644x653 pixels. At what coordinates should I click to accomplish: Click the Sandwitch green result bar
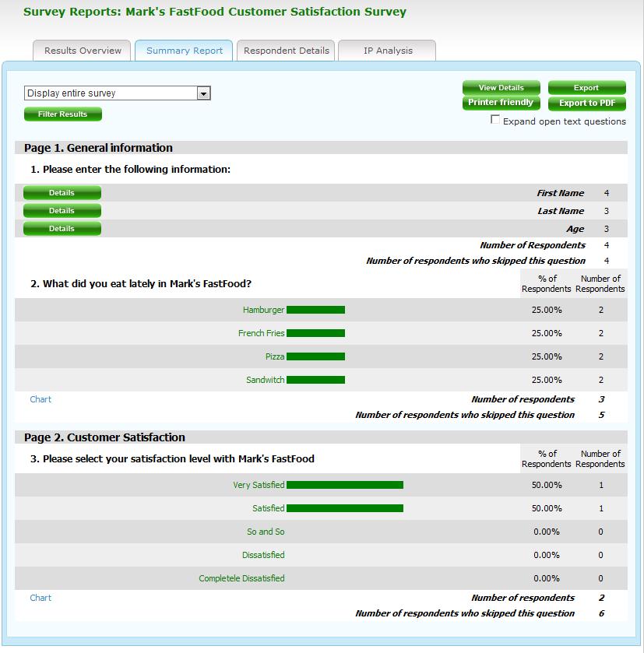315,380
